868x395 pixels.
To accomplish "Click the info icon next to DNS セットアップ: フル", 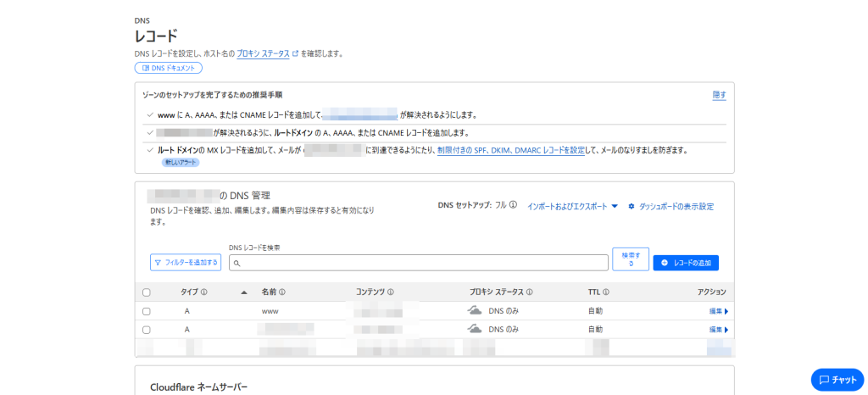I will pyautogui.click(x=514, y=205).
